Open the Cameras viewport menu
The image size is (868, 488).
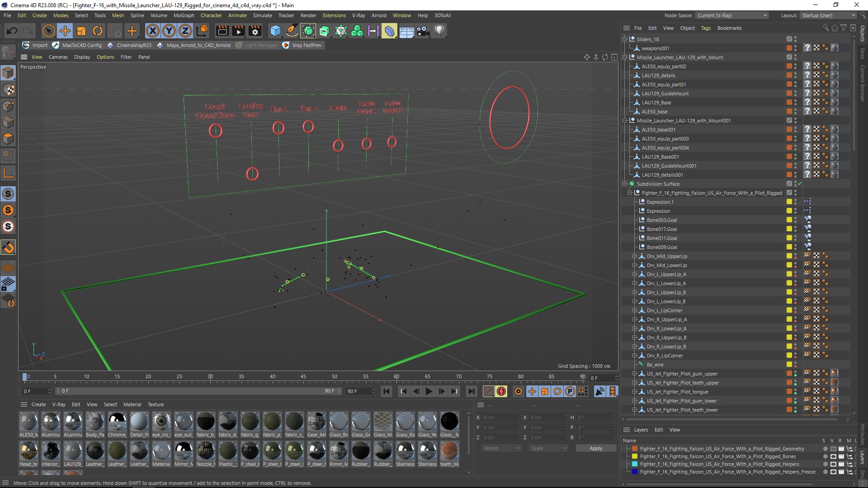58,57
